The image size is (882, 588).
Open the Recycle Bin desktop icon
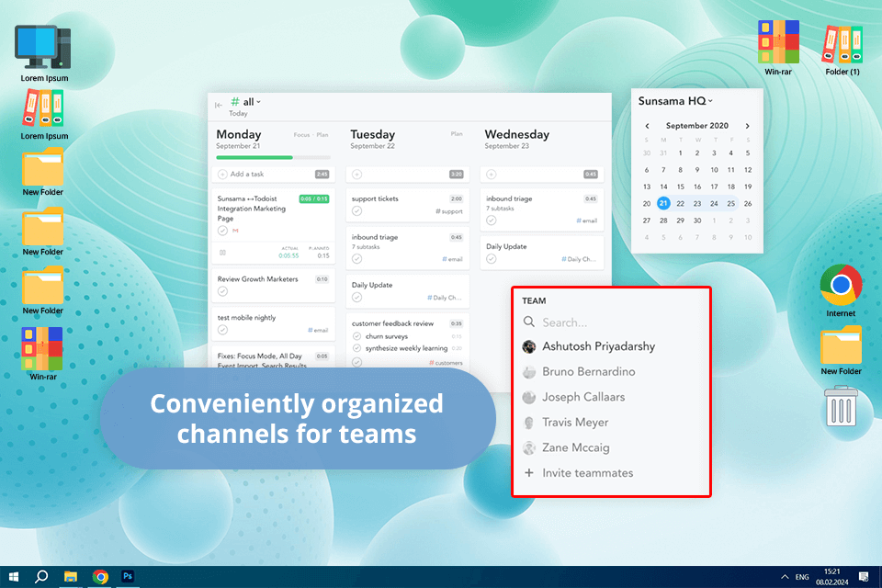[841, 406]
